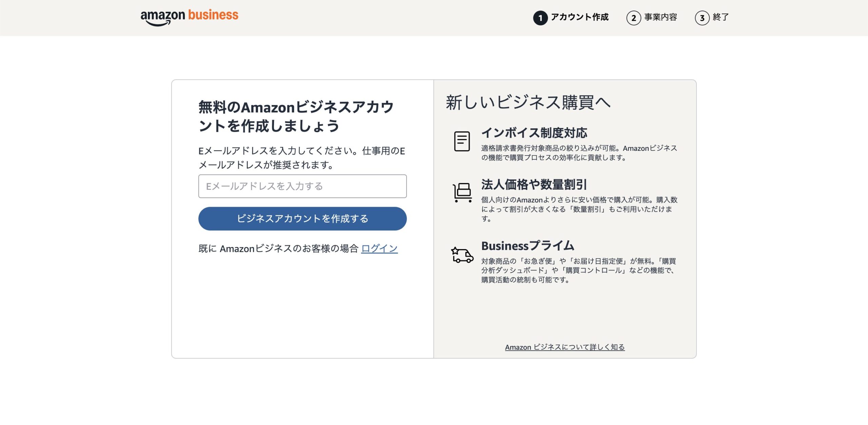This screenshot has height=425, width=868.
Task: Click the 適格請求書発行対象商品 description text
Action: (x=579, y=153)
